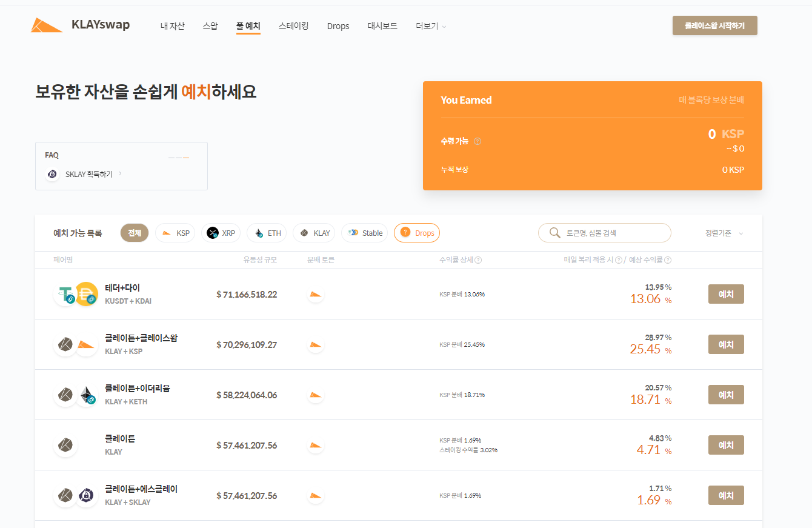Image resolution: width=812 pixels, height=528 pixels.
Task: Click distribution token icon in single KLAY row
Action: click(315, 446)
